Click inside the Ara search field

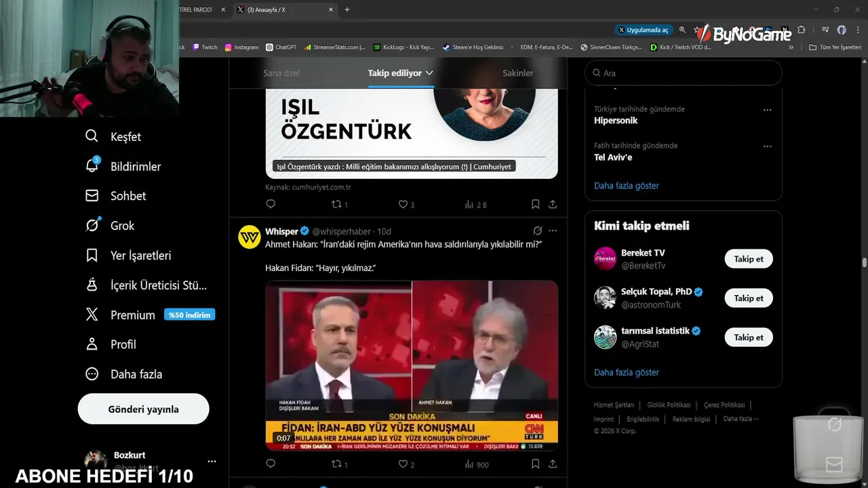tap(684, 73)
